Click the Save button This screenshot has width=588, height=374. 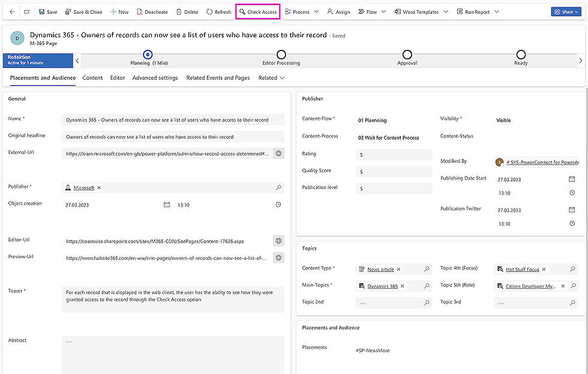pos(48,11)
